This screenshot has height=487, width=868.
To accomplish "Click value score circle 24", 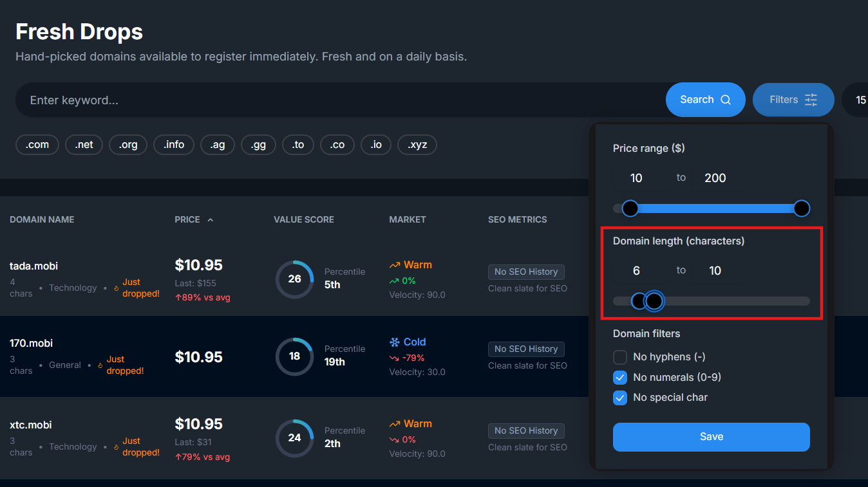I will pyautogui.click(x=294, y=438).
